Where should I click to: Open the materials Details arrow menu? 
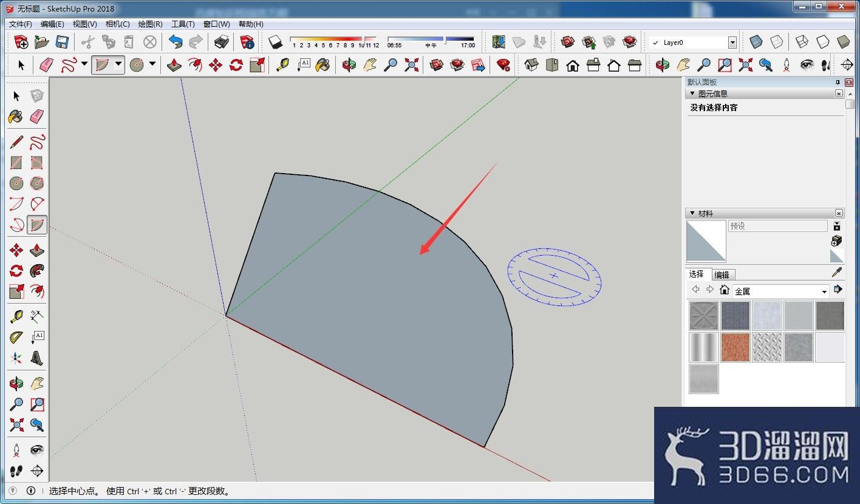coord(838,290)
